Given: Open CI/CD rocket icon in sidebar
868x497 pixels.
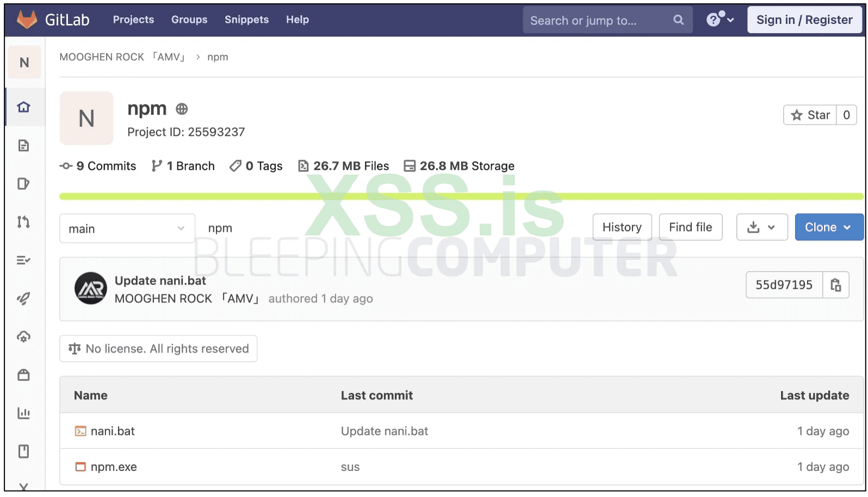Looking at the screenshot, I should point(23,298).
